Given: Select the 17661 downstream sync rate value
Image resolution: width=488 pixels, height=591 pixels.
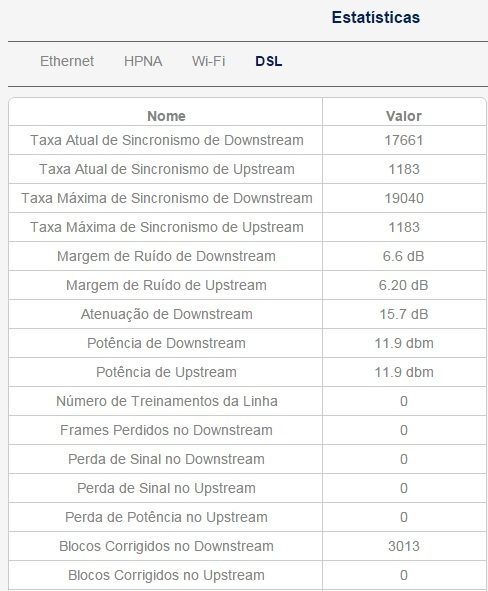Looking at the screenshot, I should pos(404,140).
